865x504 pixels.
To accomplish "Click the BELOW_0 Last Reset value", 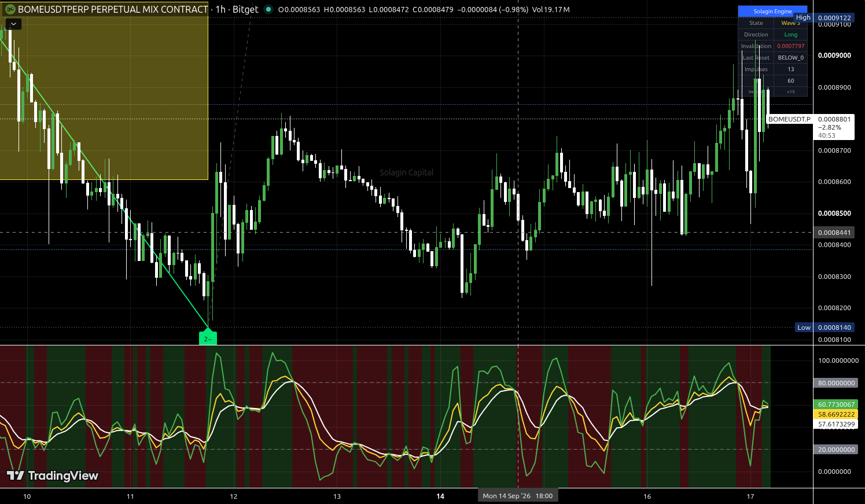I will click(x=790, y=58).
